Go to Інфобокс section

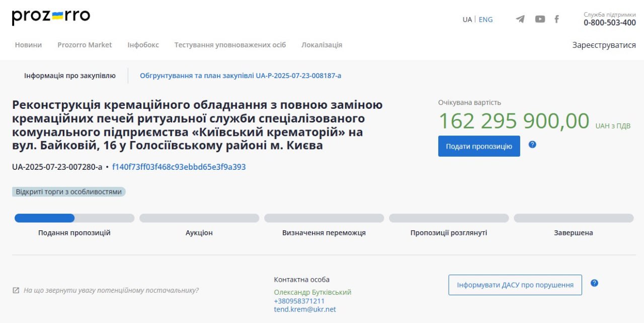pyautogui.click(x=143, y=45)
